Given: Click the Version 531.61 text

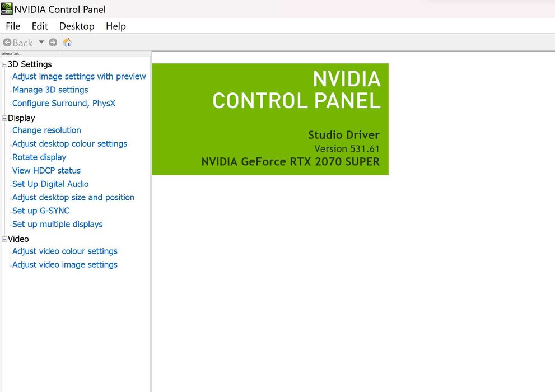Looking at the screenshot, I should point(347,149).
